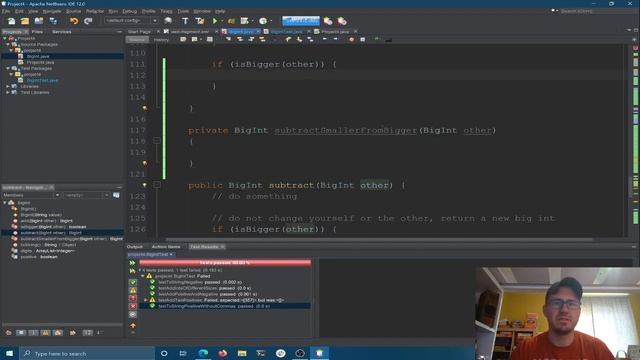Switch to the Start Page editor tab
Screen dimensions: 640x360
click(139, 31)
